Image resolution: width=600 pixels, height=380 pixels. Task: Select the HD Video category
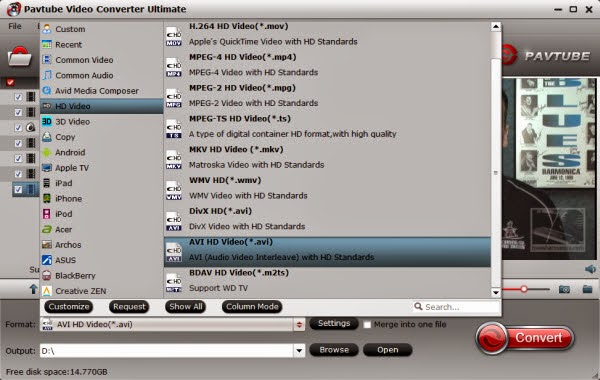click(102, 106)
